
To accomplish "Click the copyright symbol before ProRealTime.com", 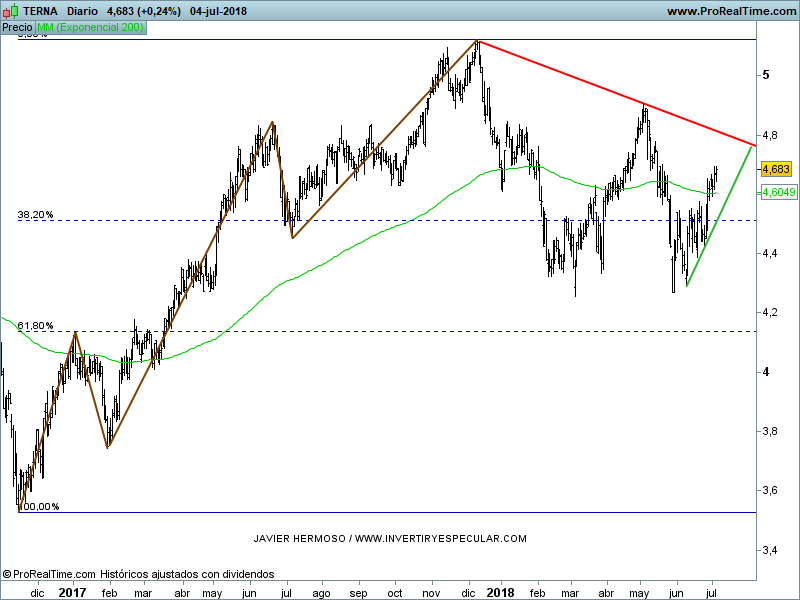I will pos(7,574).
